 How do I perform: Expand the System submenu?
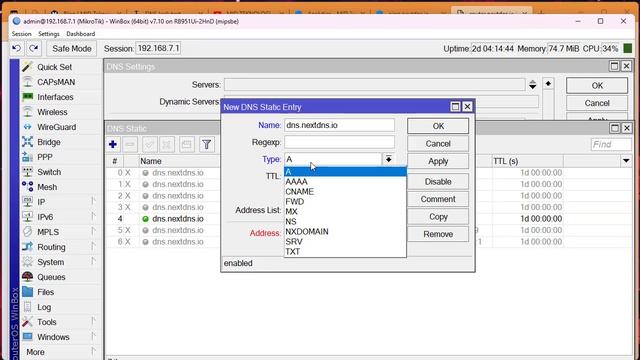tap(93, 262)
